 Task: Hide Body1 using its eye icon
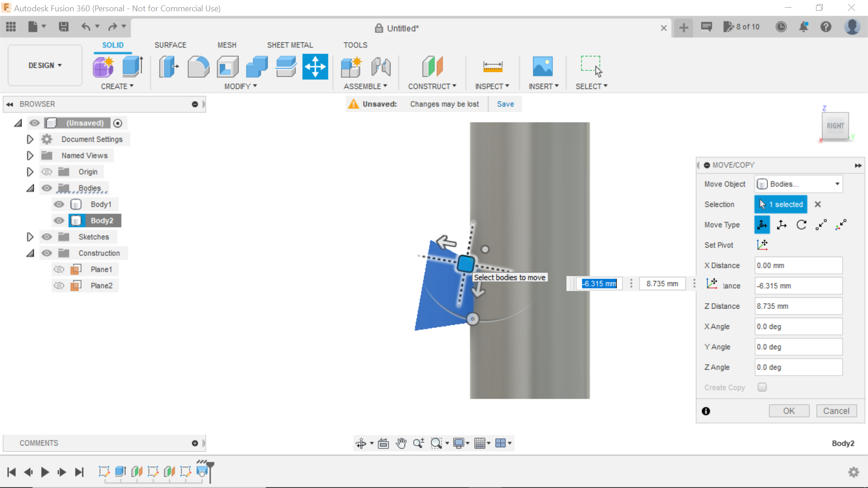[59, 204]
